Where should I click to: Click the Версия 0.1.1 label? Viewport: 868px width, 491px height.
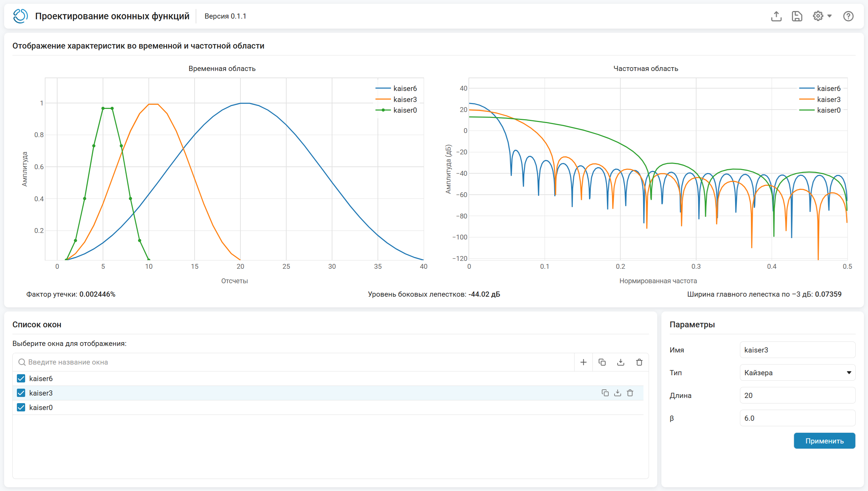[225, 16]
